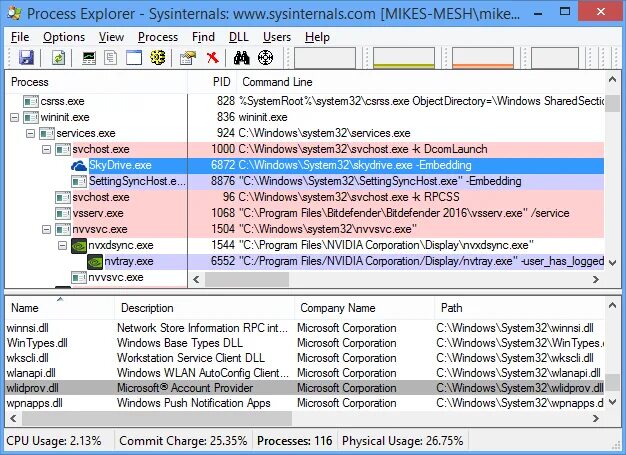Open the DLL menu
Viewport: 626px width, 455px height.
click(239, 37)
